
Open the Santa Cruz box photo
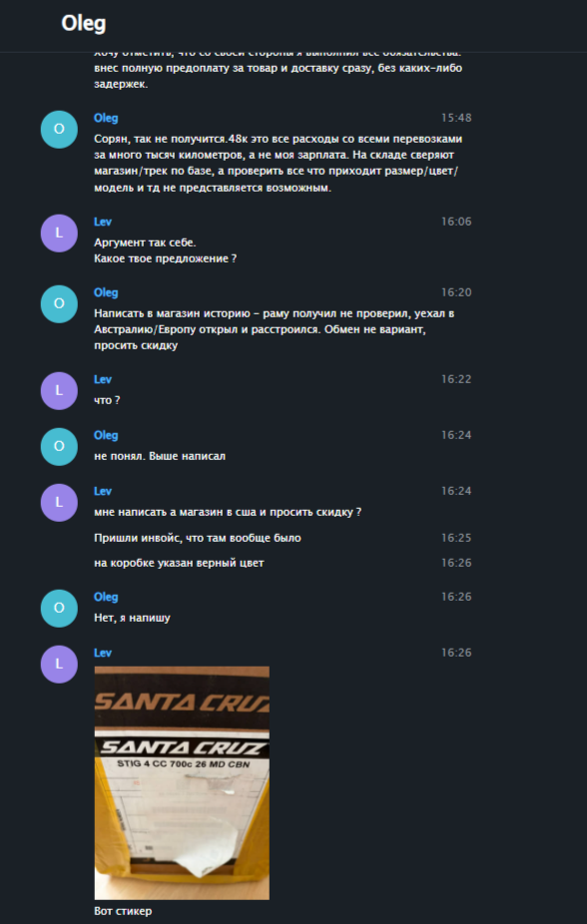tap(182, 782)
